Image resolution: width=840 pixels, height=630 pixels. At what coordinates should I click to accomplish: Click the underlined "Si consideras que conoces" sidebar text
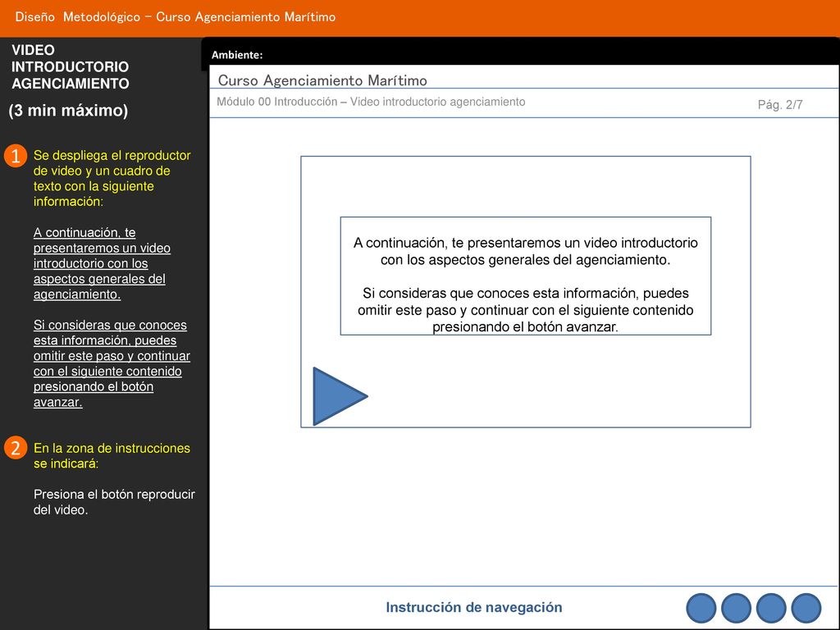(112, 363)
